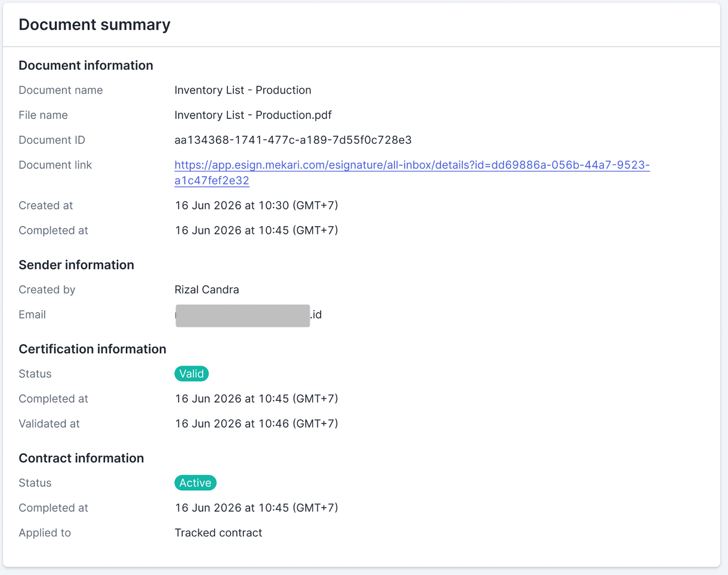Click the redacted sender email field
The height and width of the screenshot is (575, 728).
point(248,315)
